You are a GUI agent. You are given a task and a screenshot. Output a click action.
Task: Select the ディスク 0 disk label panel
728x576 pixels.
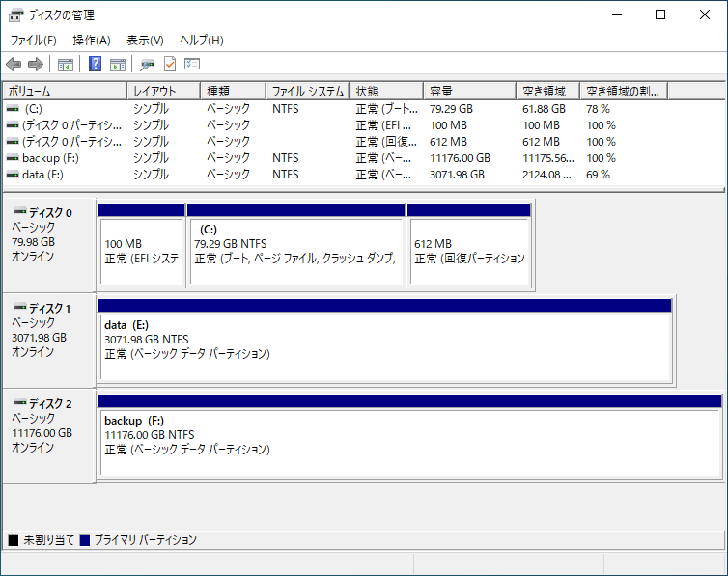pos(49,246)
